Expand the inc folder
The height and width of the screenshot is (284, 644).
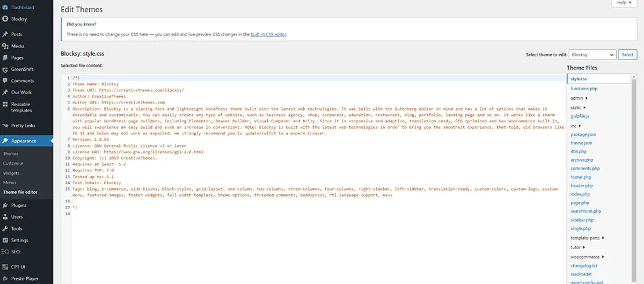(576, 125)
